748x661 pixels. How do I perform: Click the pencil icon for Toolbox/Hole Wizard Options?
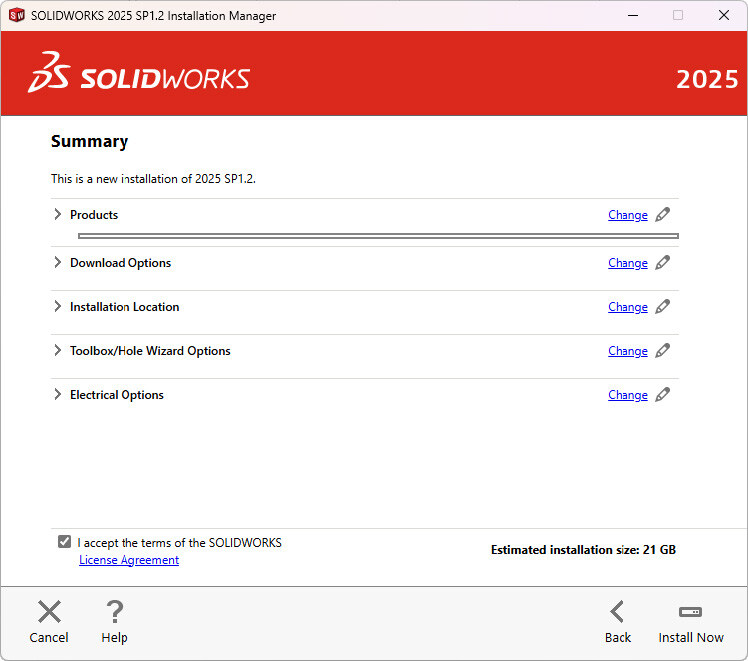[662, 351]
